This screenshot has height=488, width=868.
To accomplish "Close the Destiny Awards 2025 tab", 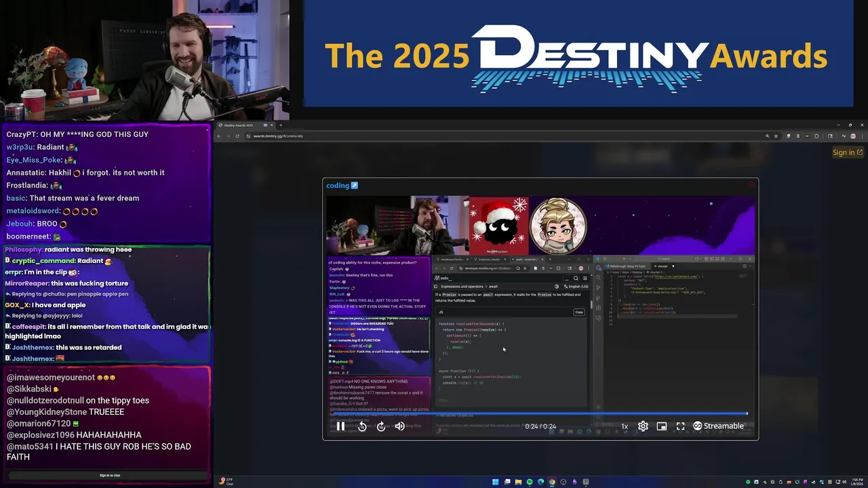I will coord(271,125).
